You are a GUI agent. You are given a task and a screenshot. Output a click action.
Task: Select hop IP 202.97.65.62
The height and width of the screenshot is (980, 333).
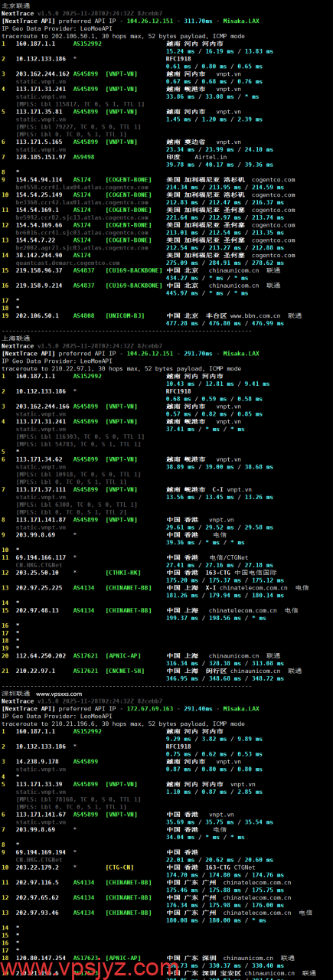(x=38, y=898)
